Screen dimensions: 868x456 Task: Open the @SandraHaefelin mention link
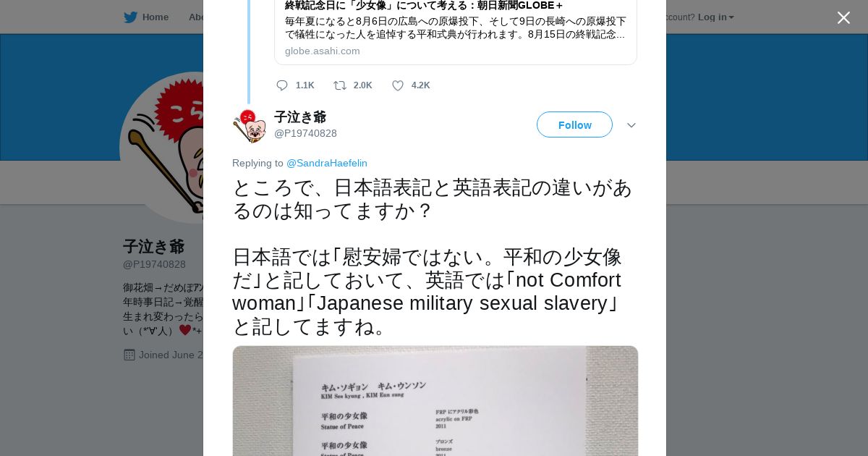pyautogui.click(x=327, y=163)
